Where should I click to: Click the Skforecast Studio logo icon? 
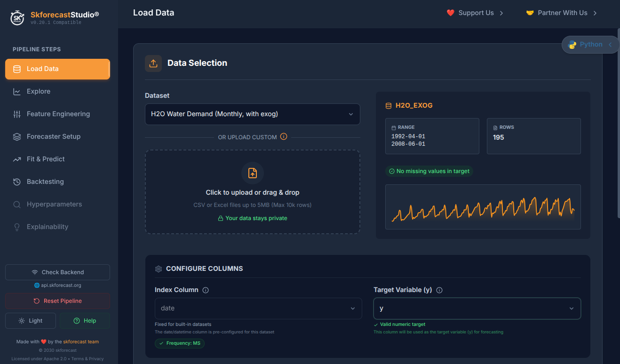click(17, 18)
